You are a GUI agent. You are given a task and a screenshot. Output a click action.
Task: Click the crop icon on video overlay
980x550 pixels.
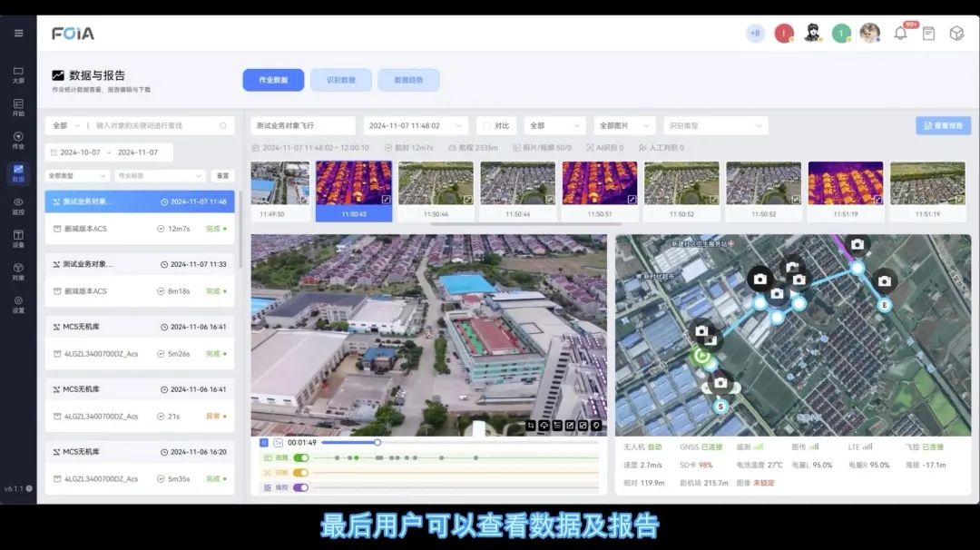click(531, 425)
